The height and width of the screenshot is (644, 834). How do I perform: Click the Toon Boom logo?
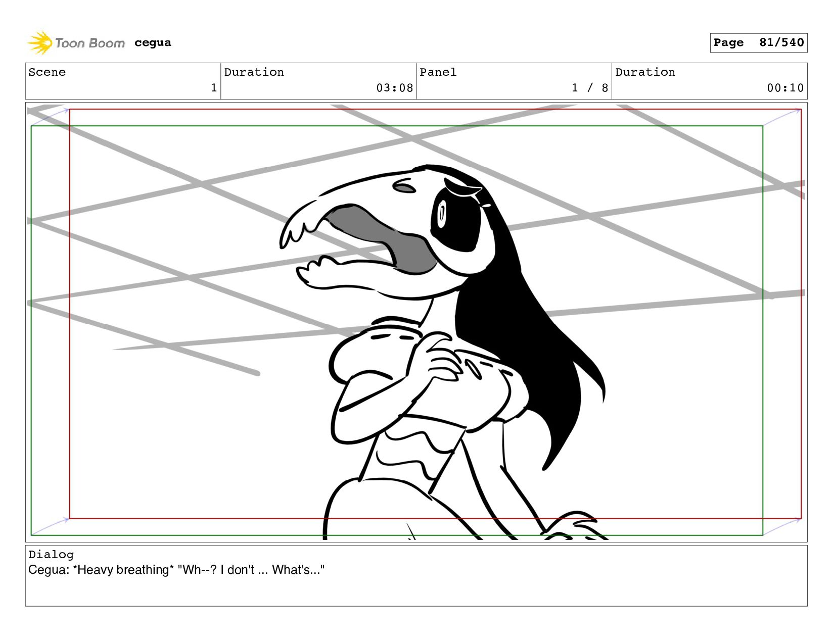(x=76, y=43)
